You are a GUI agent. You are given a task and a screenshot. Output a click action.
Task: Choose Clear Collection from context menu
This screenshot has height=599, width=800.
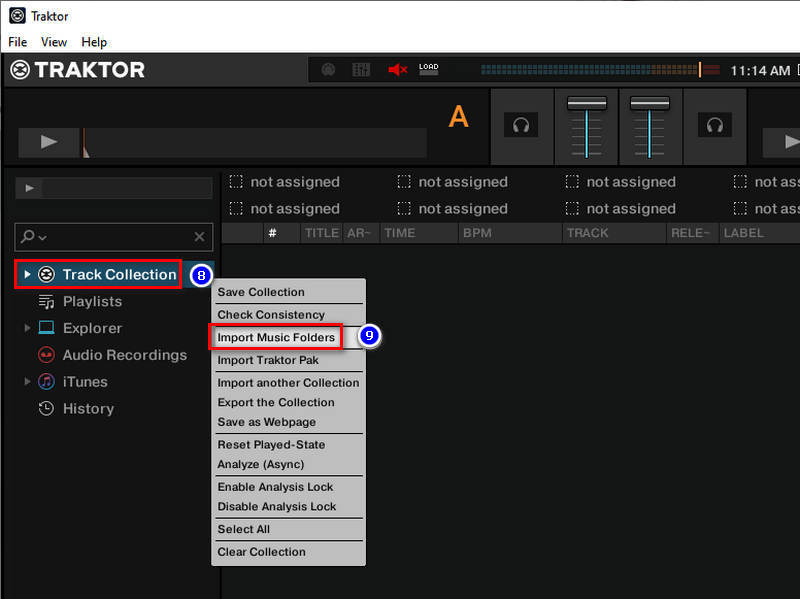point(288,552)
